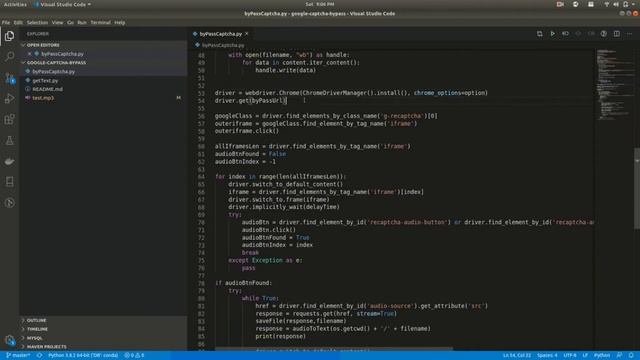The height and width of the screenshot is (360, 640).
Task: Place cursor on line 54 driver.get(byPassUrl)
Action: [x=251, y=100]
